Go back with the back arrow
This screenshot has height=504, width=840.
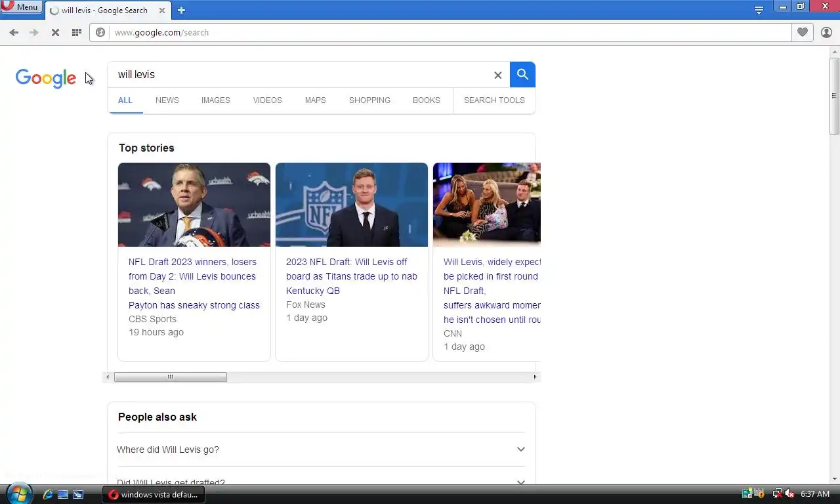(x=14, y=32)
